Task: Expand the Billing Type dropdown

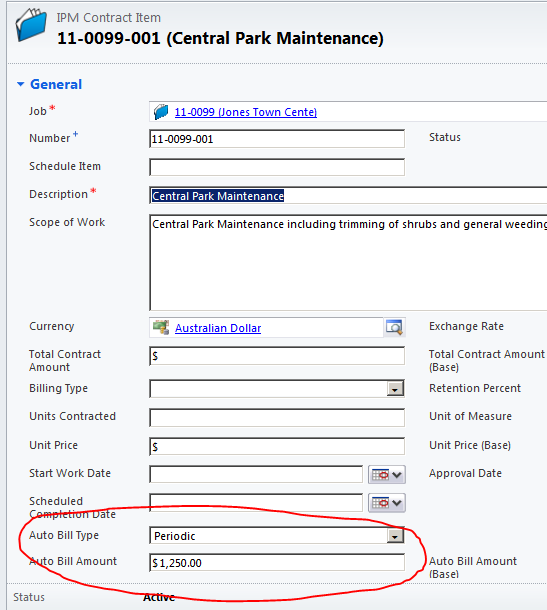Action: pyautogui.click(x=395, y=389)
